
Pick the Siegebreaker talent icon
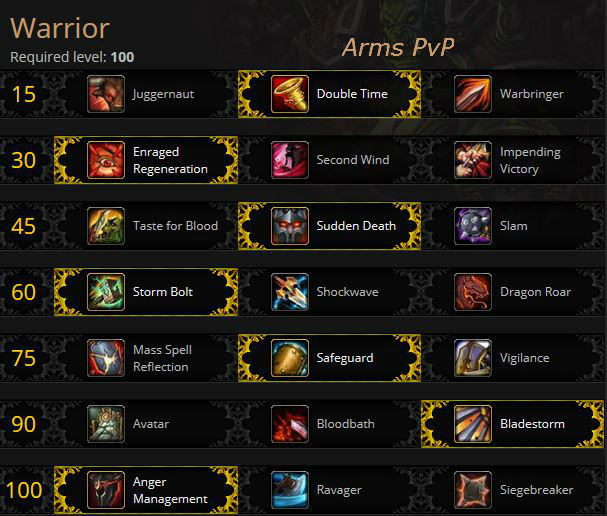pyautogui.click(x=473, y=490)
